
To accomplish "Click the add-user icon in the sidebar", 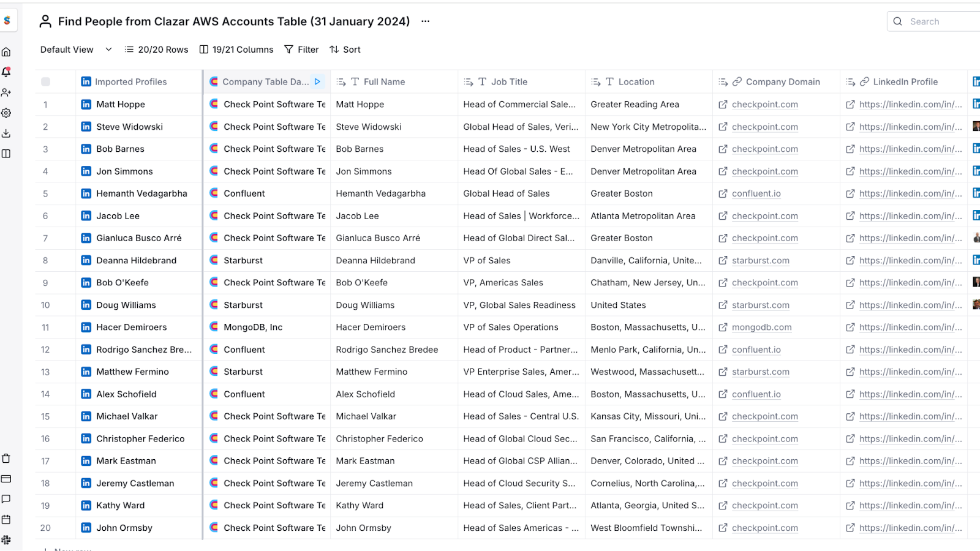I will point(6,92).
